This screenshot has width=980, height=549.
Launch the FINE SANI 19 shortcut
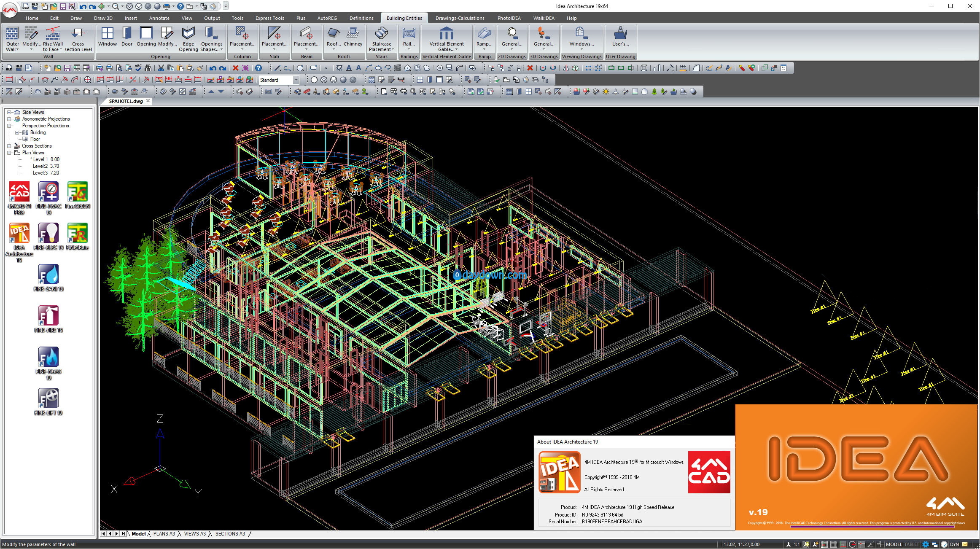coord(48,278)
